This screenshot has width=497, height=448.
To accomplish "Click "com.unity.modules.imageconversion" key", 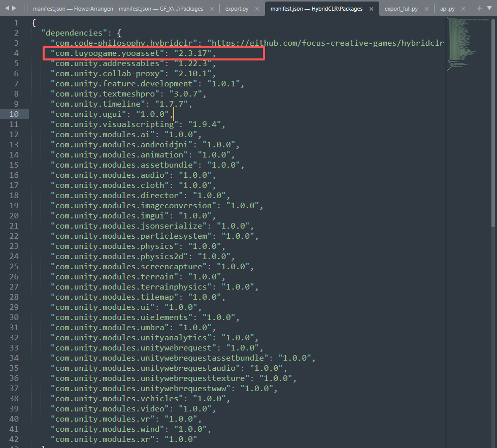I will 134,205.
